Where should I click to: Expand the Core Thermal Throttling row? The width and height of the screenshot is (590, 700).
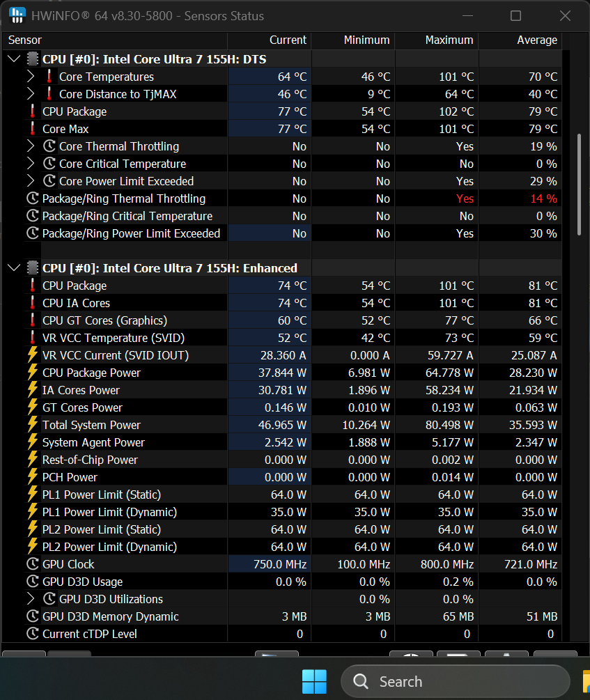(31, 146)
